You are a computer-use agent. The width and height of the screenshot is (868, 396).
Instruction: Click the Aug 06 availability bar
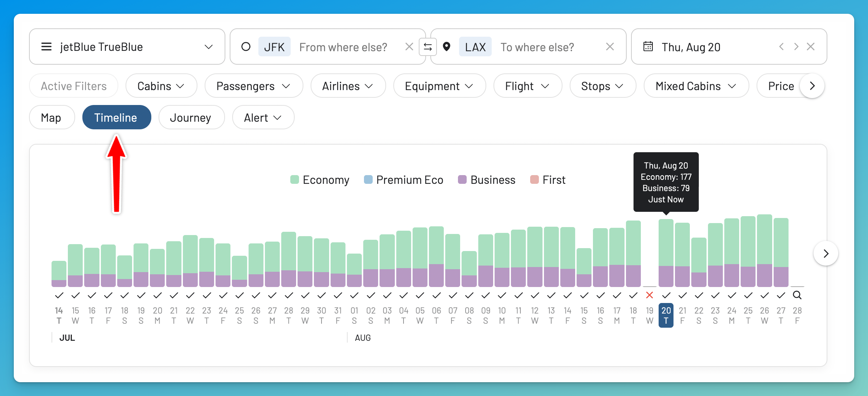436,256
